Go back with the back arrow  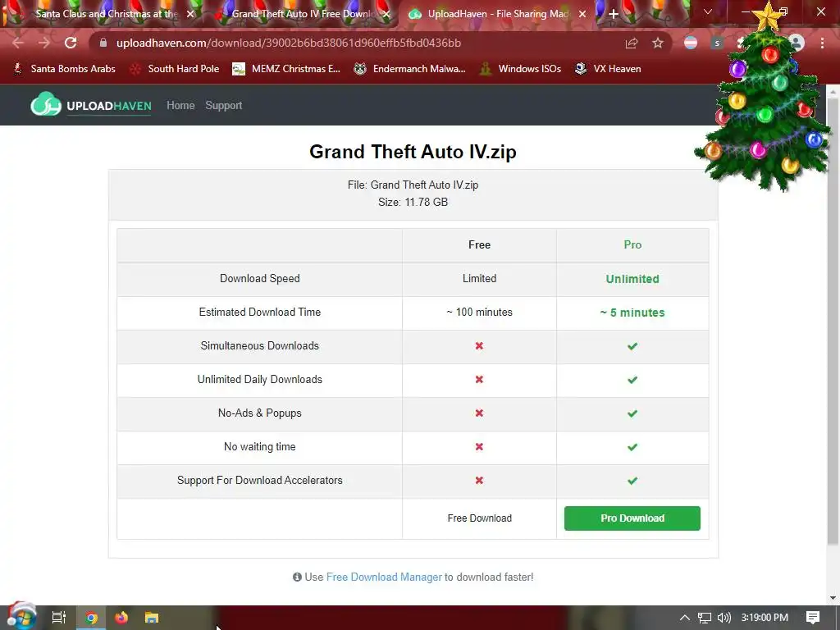pyautogui.click(x=18, y=43)
